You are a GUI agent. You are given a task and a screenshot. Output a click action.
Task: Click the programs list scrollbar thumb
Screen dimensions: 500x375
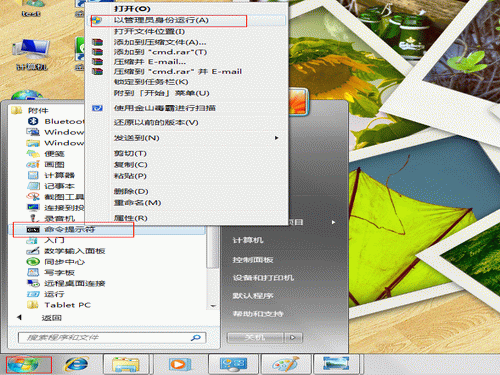(212, 247)
